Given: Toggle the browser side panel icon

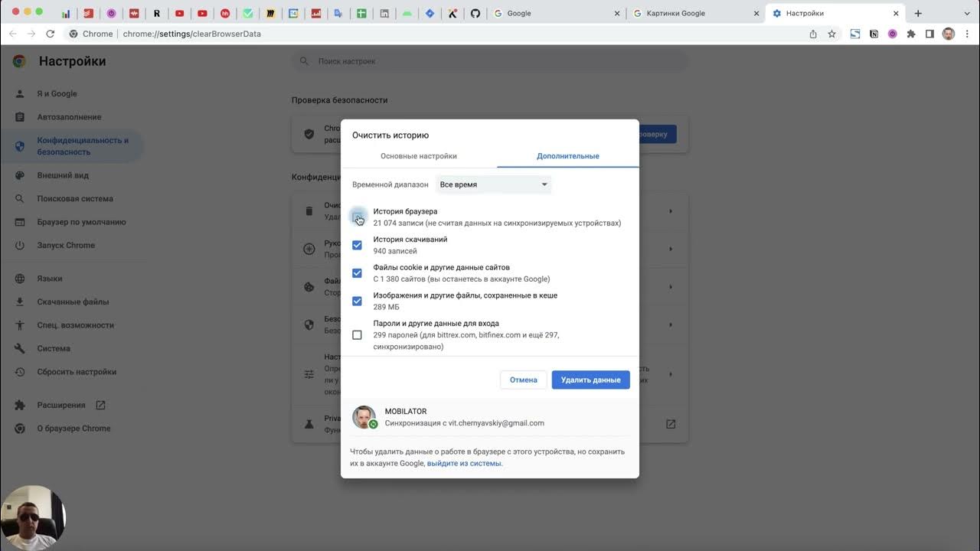Looking at the screenshot, I should pos(929,34).
